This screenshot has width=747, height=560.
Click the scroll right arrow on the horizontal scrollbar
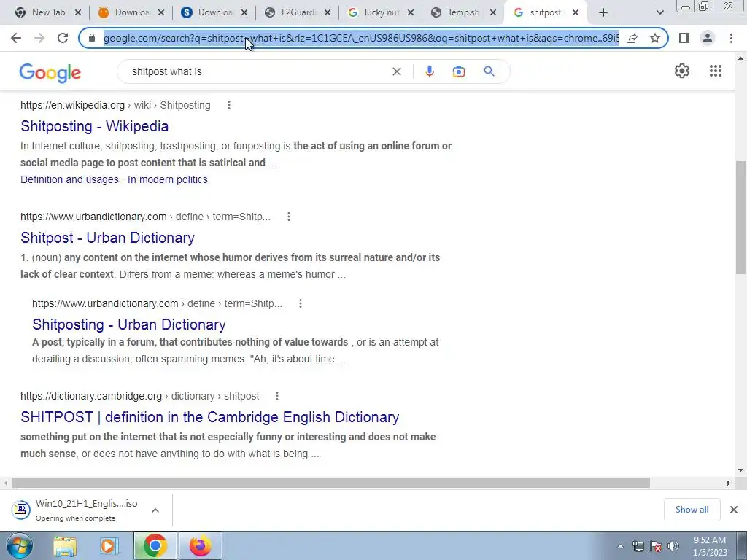pyautogui.click(x=728, y=483)
